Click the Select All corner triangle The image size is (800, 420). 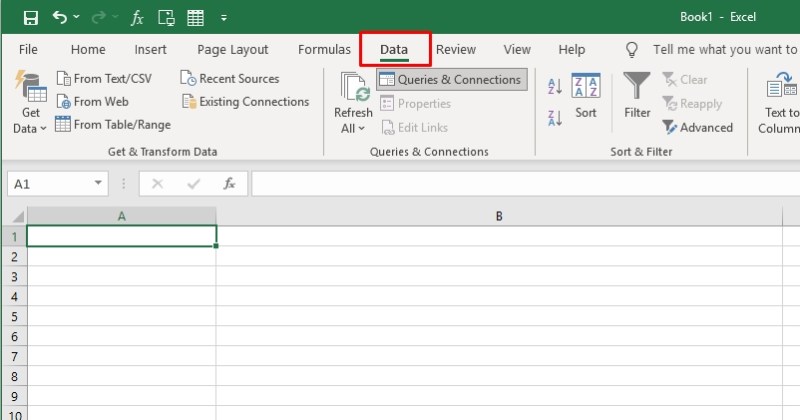pyautogui.click(x=17, y=216)
